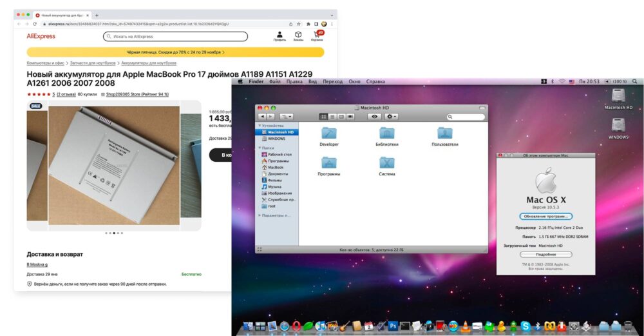Open Skype from the Dock
The width and height of the screenshot is (644, 336).
[526, 326]
